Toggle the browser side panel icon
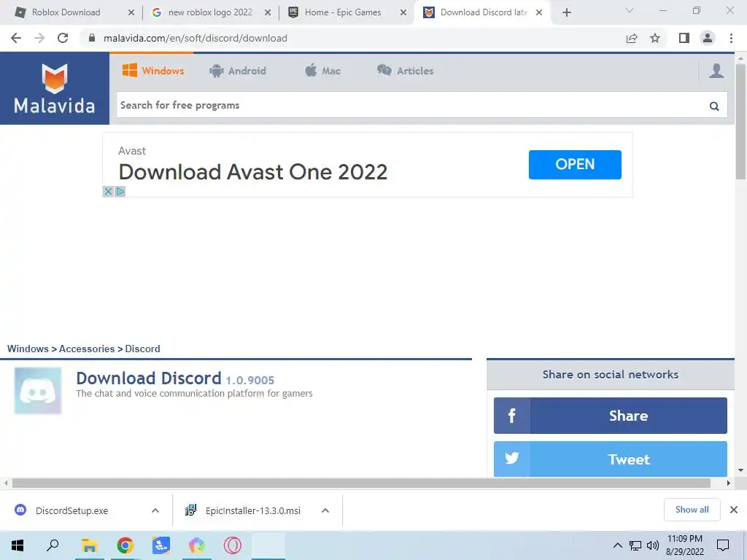Screen dimensions: 747x560 pyautogui.click(x=684, y=38)
